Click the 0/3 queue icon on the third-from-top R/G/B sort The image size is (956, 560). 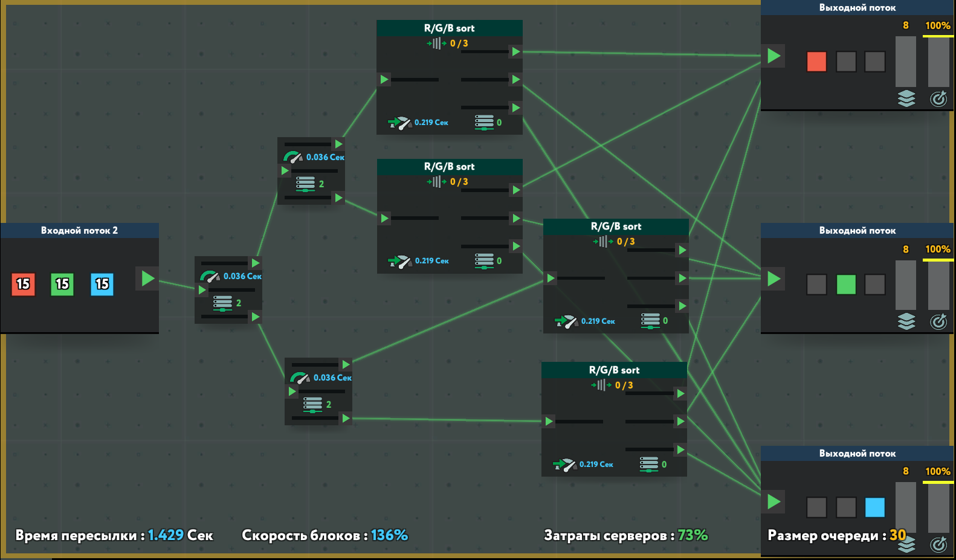(x=603, y=242)
